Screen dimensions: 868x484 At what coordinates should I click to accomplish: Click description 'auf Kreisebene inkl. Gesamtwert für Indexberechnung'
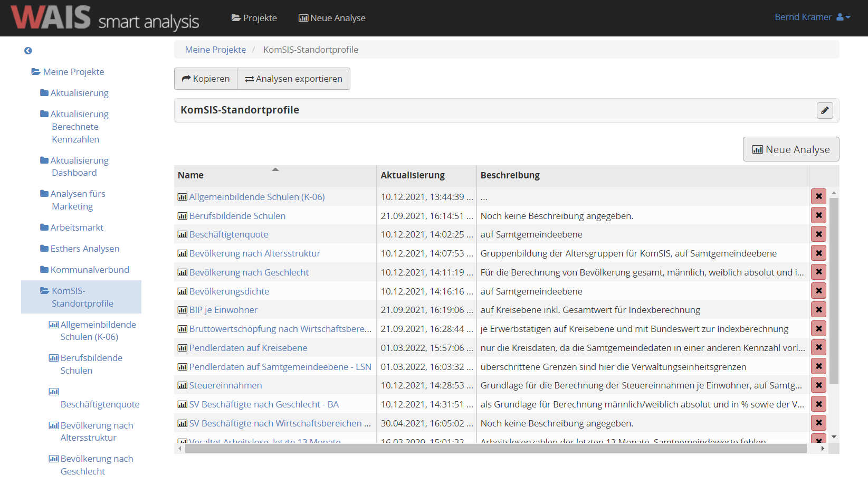[590, 310]
